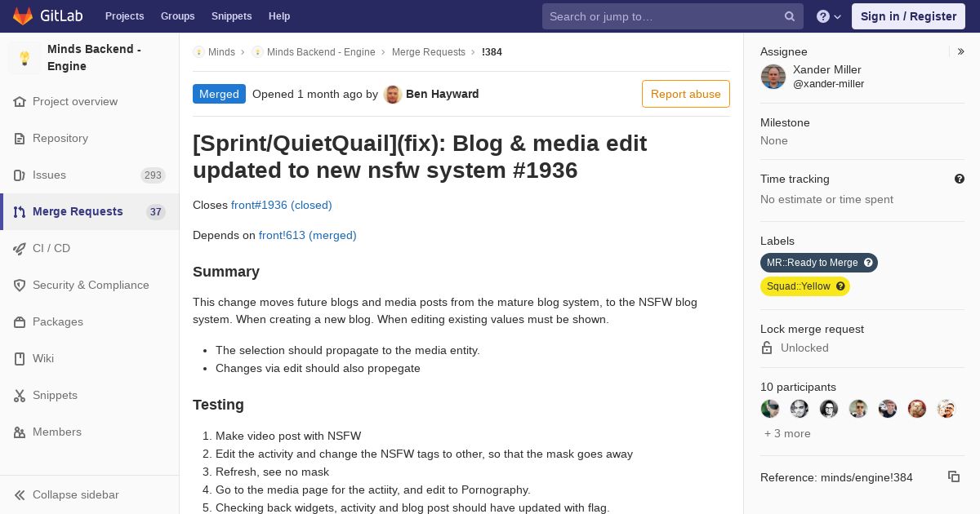Click the Collapse sidebar text
Screen dimensions: 980x514
click(76, 495)
